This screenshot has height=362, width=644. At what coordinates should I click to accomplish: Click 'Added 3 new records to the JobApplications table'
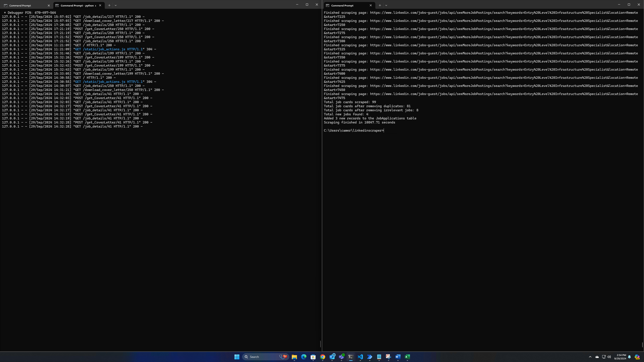pyautogui.click(x=370, y=118)
